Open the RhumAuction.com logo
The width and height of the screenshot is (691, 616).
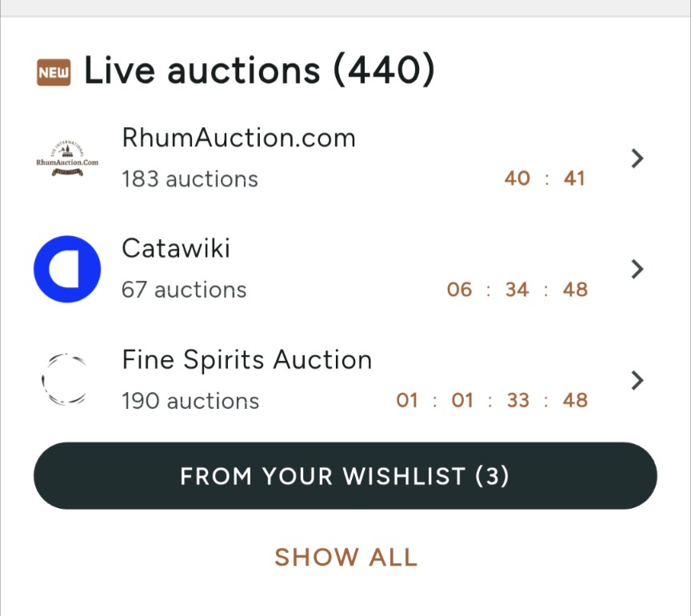(x=67, y=158)
